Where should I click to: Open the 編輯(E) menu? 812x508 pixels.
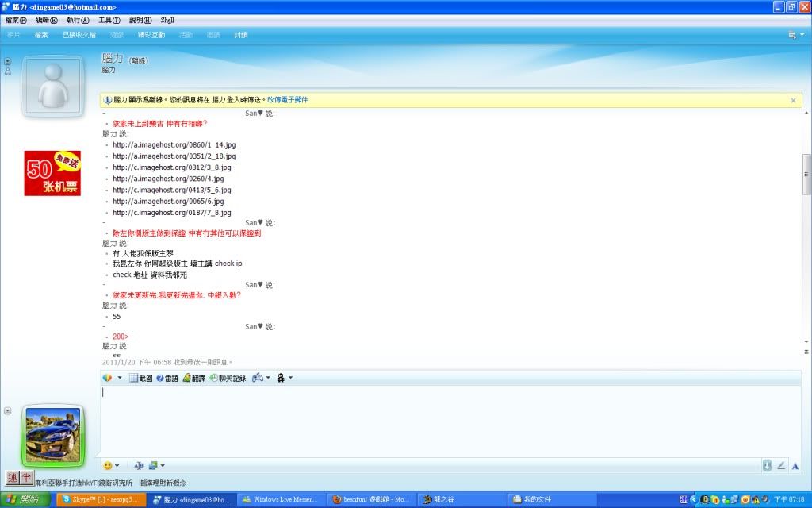click(x=46, y=20)
